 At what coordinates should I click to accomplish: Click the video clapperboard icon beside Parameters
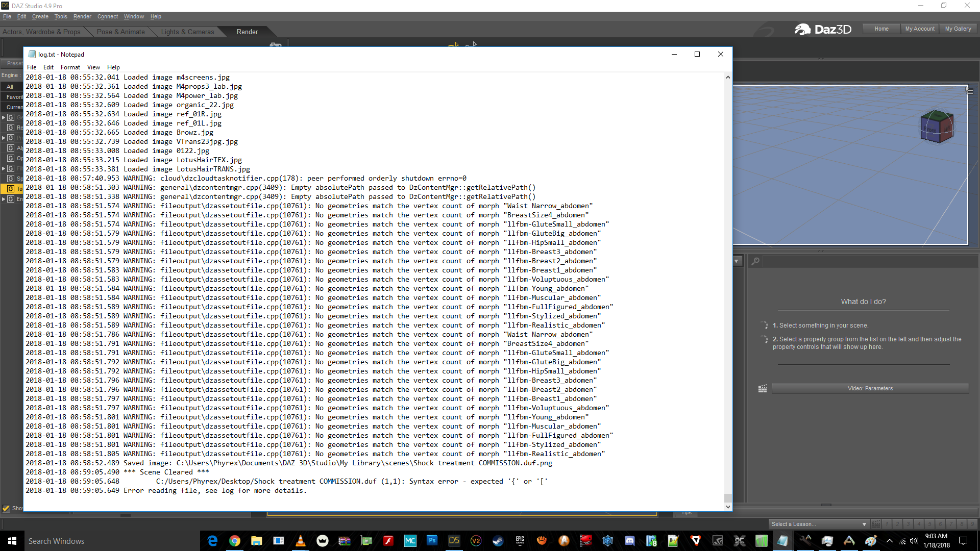[763, 389]
